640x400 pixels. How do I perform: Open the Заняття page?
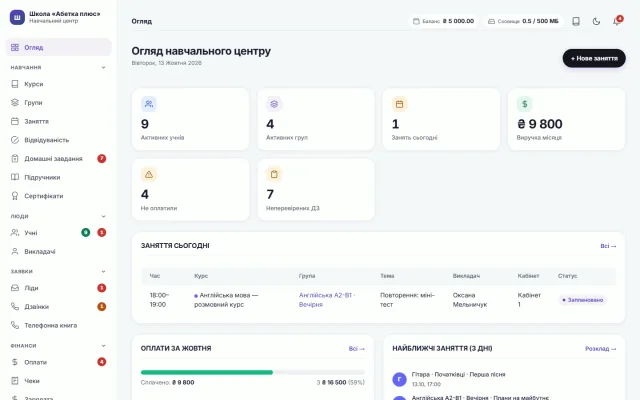[x=58, y=121]
